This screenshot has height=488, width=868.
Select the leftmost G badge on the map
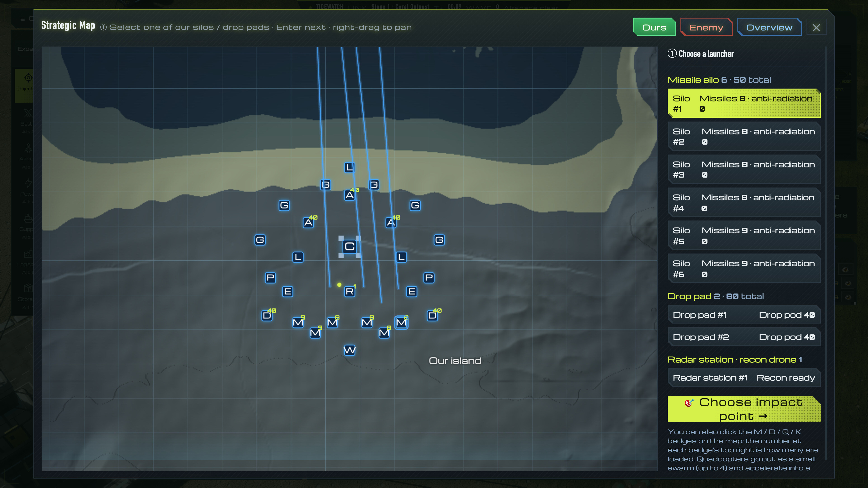(x=260, y=240)
